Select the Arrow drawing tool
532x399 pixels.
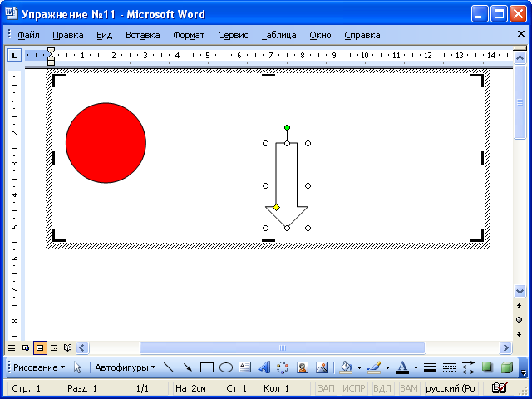[187, 367]
